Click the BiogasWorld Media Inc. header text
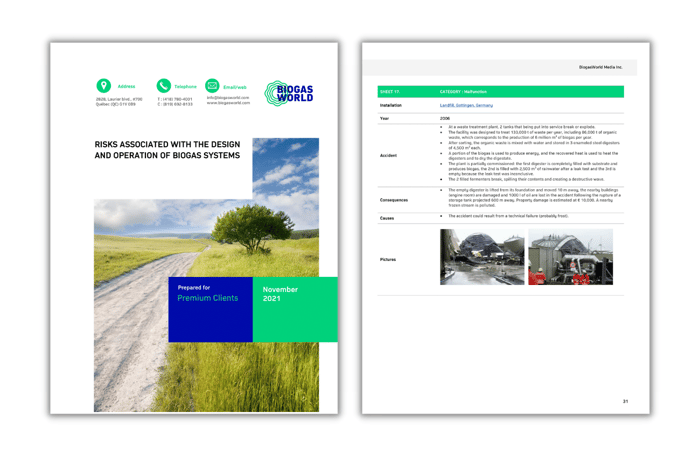 [x=600, y=67]
